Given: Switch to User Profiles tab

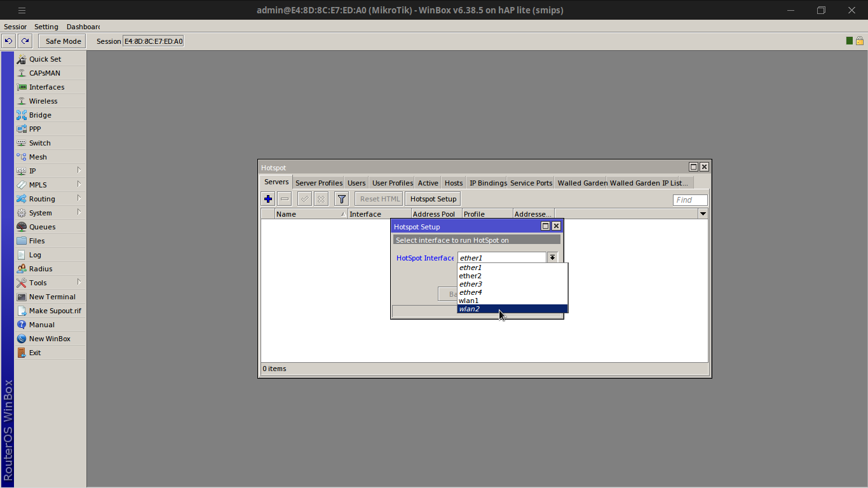Looking at the screenshot, I should pos(392,183).
